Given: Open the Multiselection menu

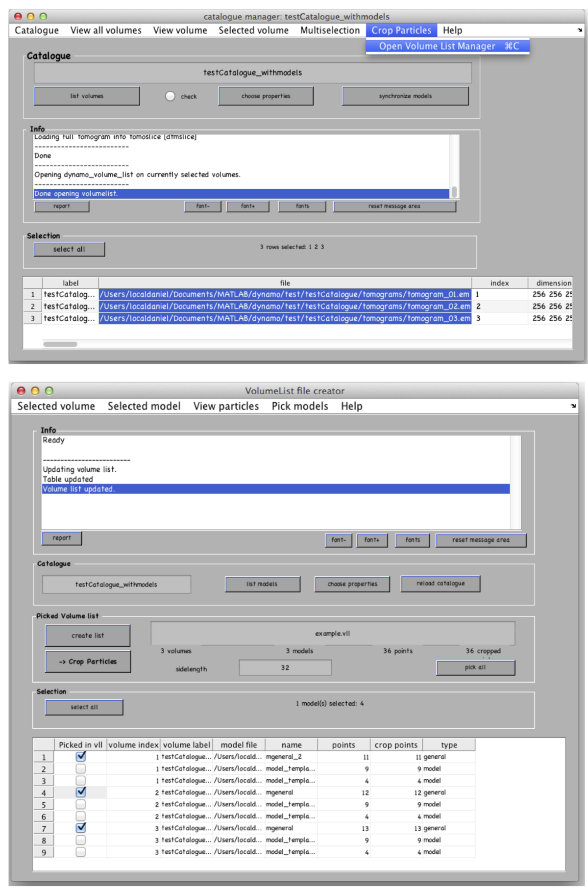Looking at the screenshot, I should click(x=330, y=30).
